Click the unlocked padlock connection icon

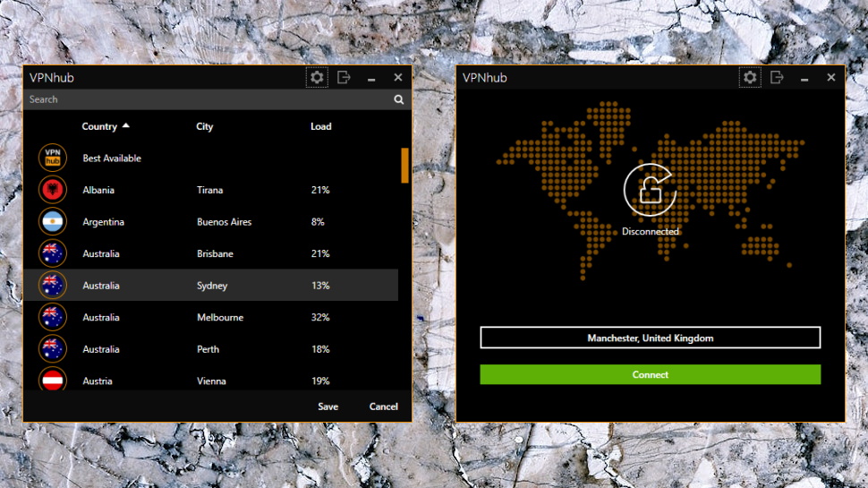[x=650, y=190]
